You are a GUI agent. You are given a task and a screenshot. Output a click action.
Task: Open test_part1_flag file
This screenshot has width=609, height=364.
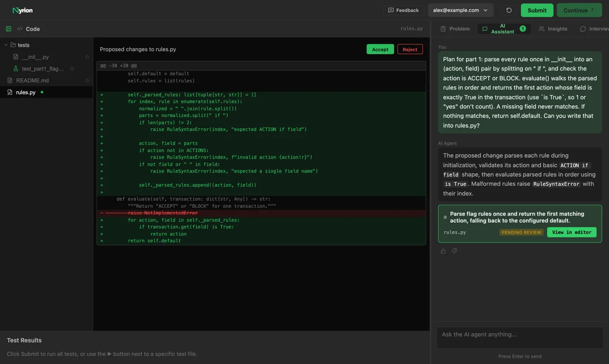(43, 69)
